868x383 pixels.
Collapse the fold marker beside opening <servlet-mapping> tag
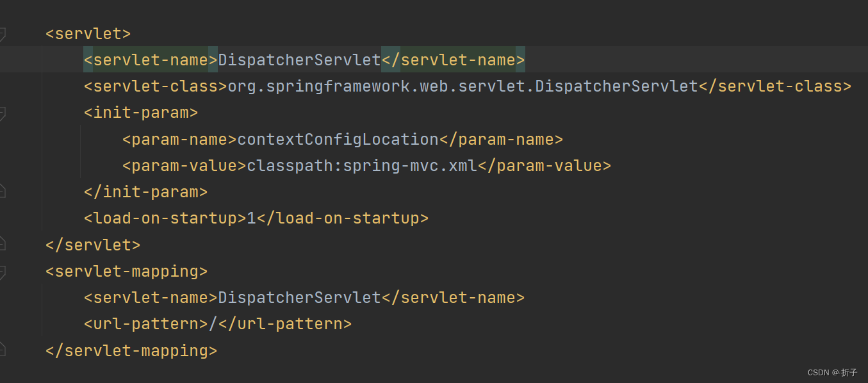click(x=3, y=272)
